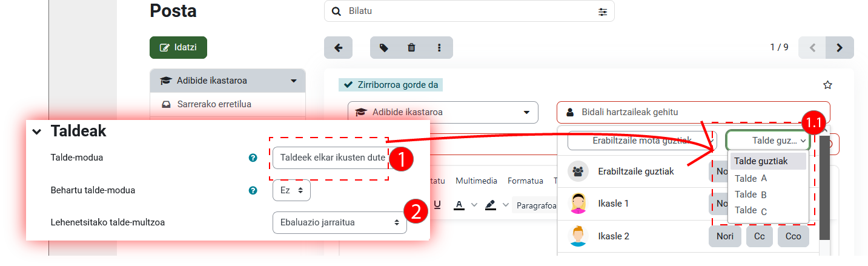Open font color picker arrow
Viewport: 868px width, 266px height.
point(474,205)
